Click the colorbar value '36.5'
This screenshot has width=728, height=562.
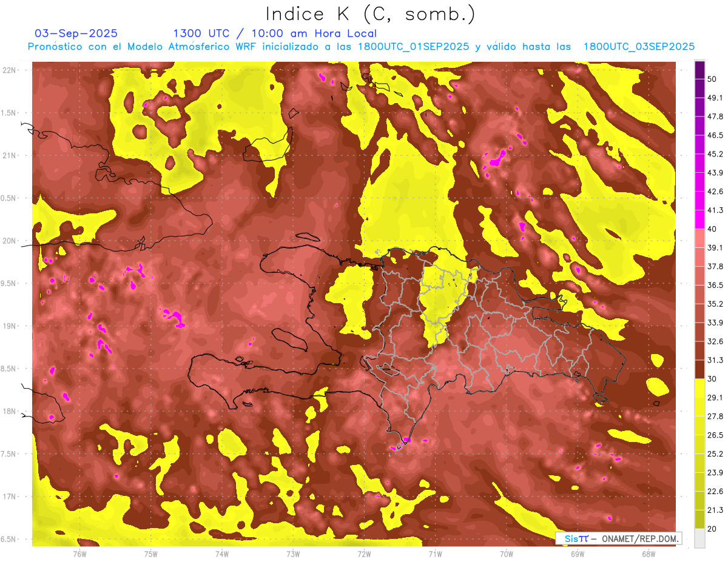[x=715, y=285]
